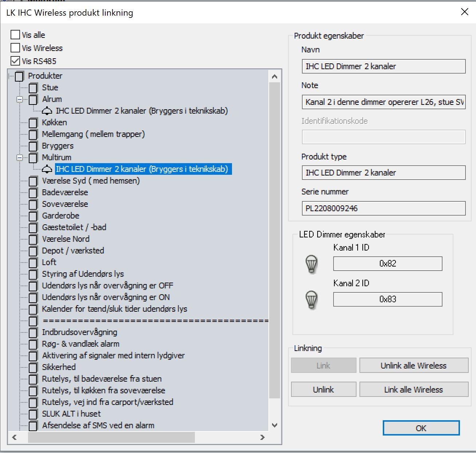Select Udendørs lys når overvågning er OFF
Screen dimensions: 476x453
(x=107, y=285)
